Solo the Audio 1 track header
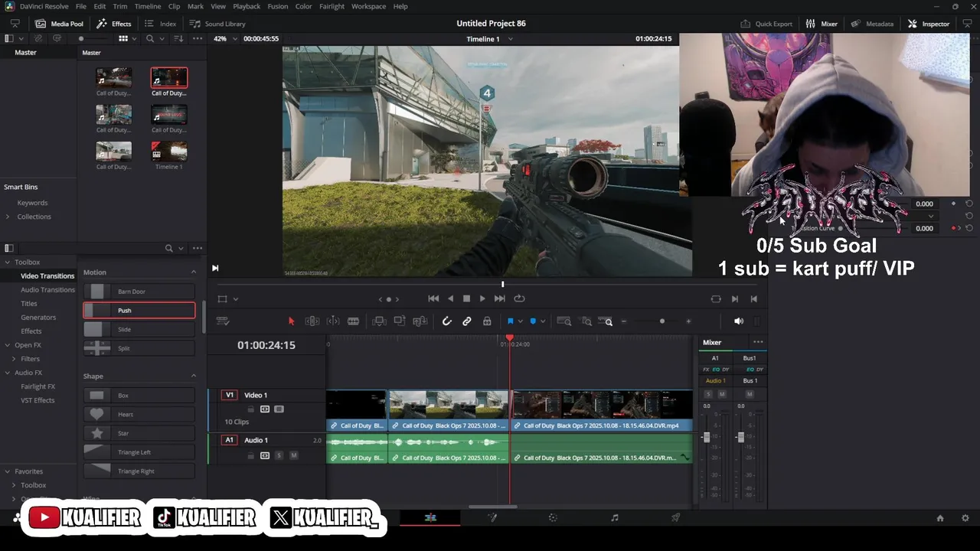 point(279,455)
